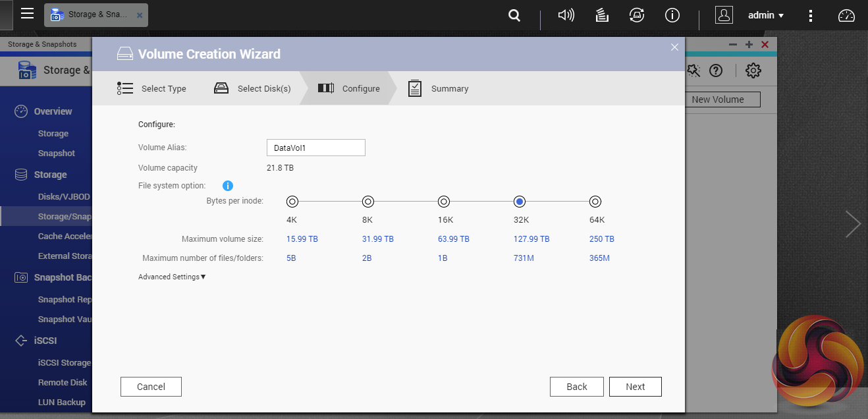Screen dimensions: 868x419
Task: Click the search magnifier icon
Action: 514,15
